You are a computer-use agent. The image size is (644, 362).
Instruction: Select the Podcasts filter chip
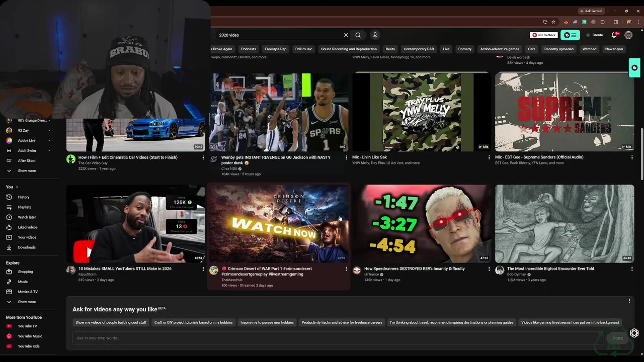(x=249, y=49)
